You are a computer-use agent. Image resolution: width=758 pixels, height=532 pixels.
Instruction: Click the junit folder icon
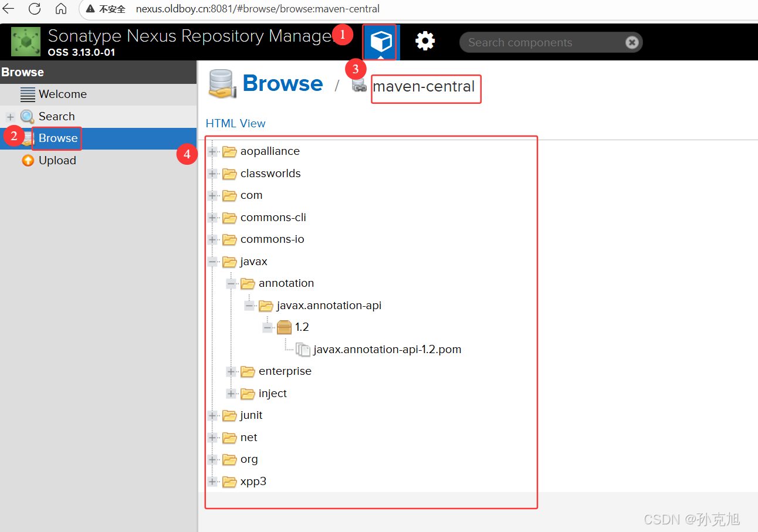tap(229, 415)
